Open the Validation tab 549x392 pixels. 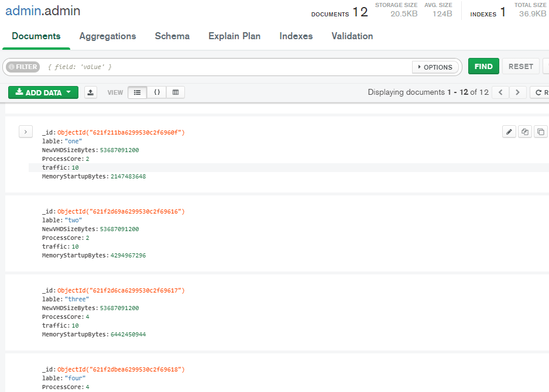click(352, 36)
